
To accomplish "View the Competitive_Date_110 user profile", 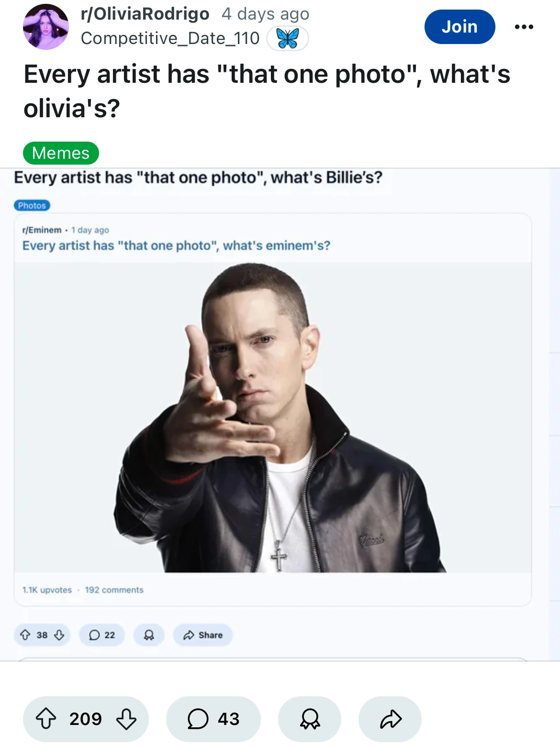I will tap(170, 38).
